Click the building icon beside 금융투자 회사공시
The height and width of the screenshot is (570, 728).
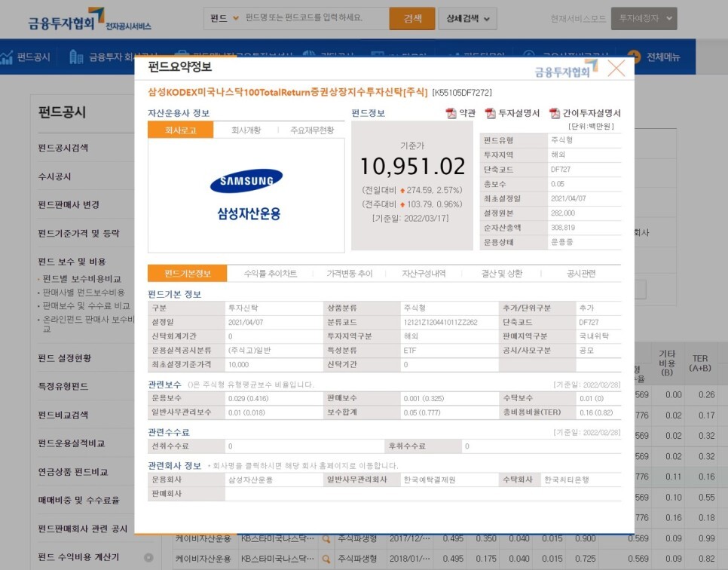(x=76, y=57)
